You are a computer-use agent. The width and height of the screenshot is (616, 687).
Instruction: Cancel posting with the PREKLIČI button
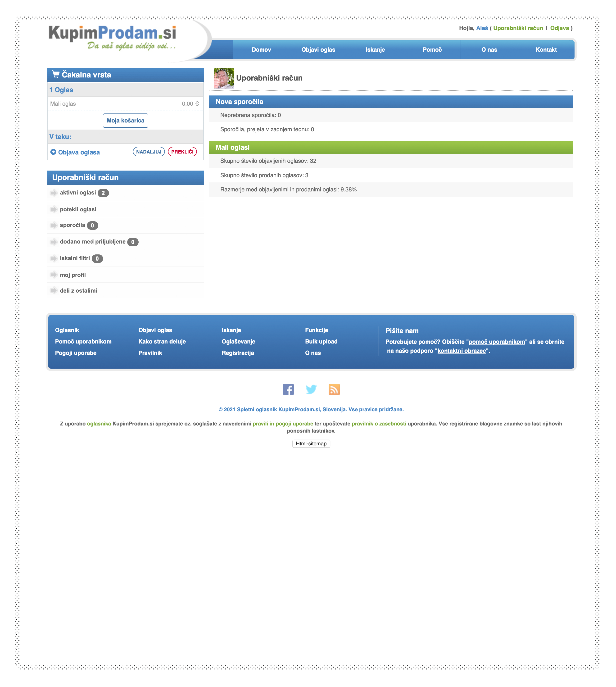coord(182,152)
